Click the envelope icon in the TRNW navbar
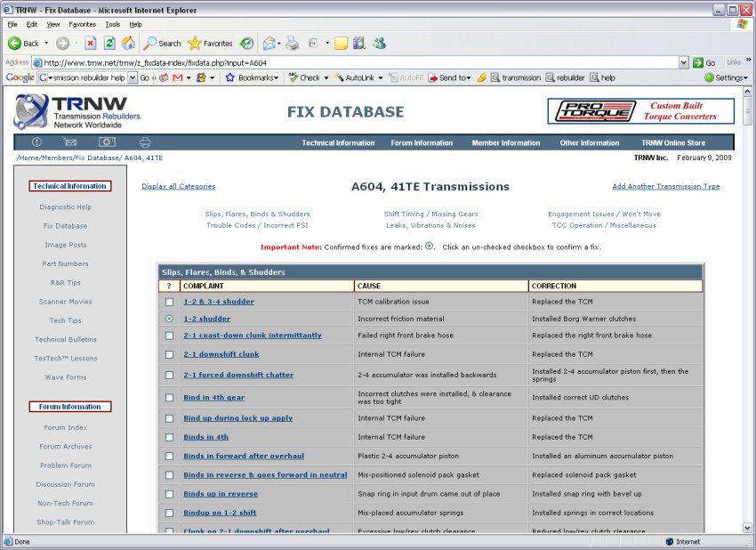The width and height of the screenshot is (756, 550). [x=71, y=142]
